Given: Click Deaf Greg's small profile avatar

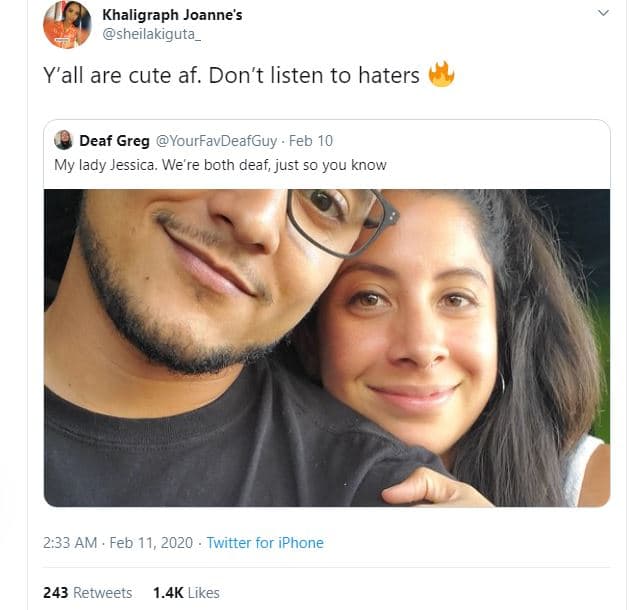Looking at the screenshot, I should [x=63, y=140].
